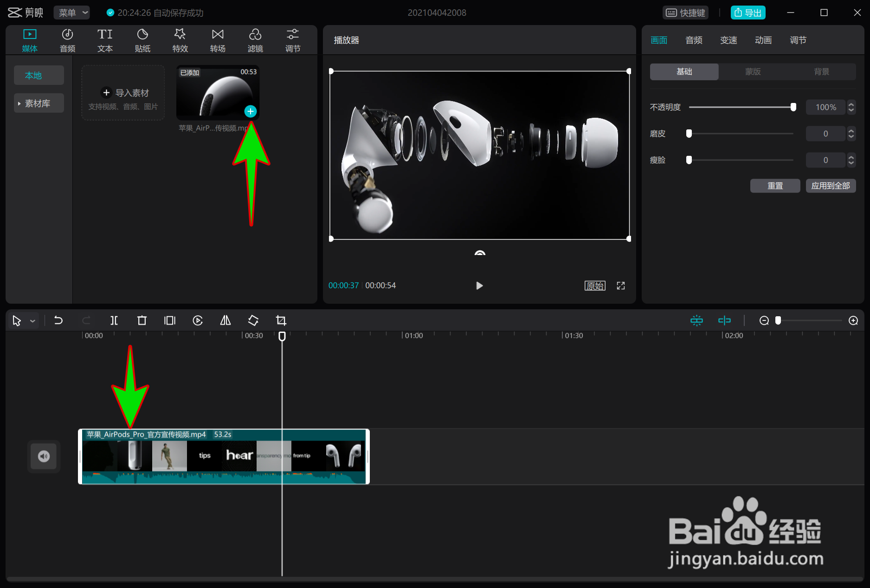870x588 pixels.
Task: Click the 磨皮 skin smoothing slider handle
Action: click(x=689, y=134)
